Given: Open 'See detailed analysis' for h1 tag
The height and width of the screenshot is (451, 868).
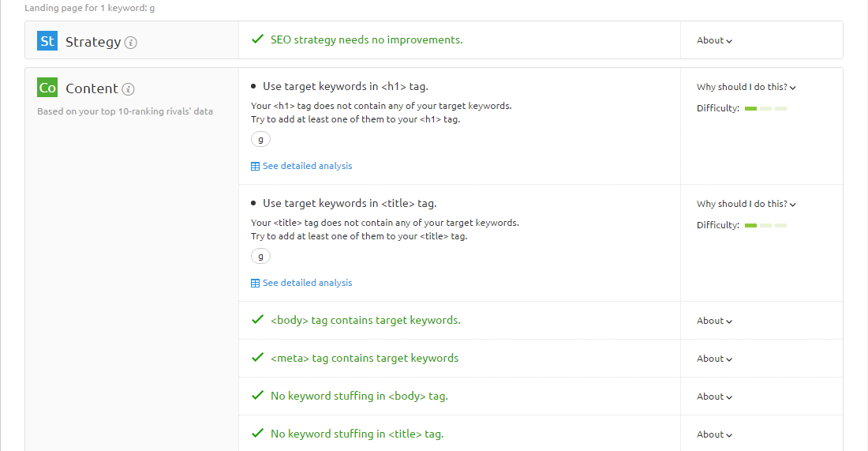Looking at the screenshot, I should 307,166.
